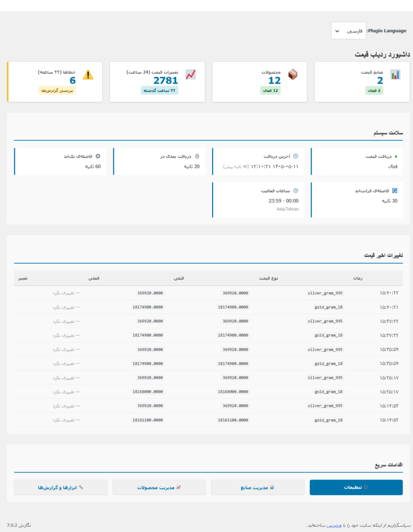The width and height of the screenshot is (413, 532).
Task: Click the products count 12
Action: coord(275,81)
